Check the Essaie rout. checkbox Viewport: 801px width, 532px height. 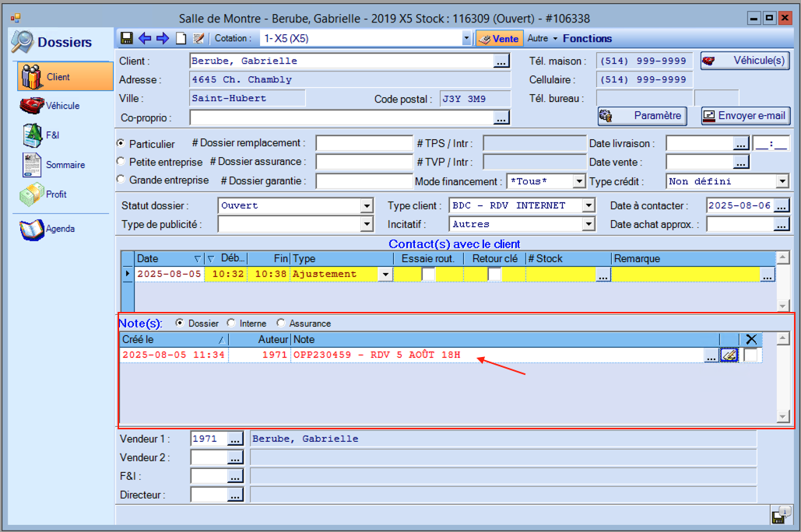[x=428, y=274]
